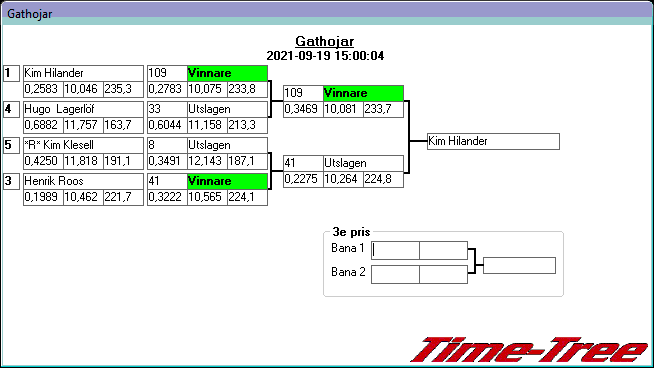The image size is (654, 368).
Task: Click the reaction time 0,6882 cell
Action: [43, 125]
